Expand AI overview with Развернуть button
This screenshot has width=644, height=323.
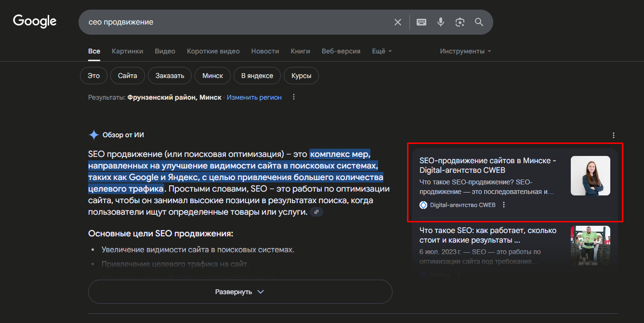click(x=240, y=292)
